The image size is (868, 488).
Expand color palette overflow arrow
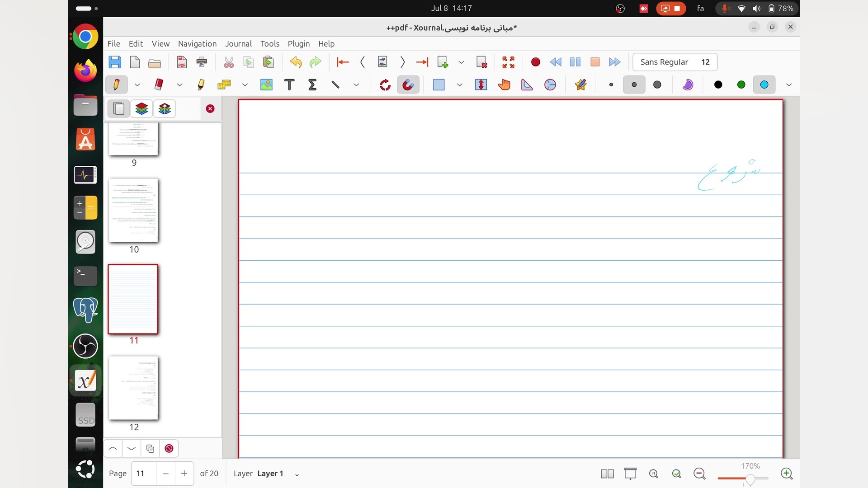click(789, 84)
